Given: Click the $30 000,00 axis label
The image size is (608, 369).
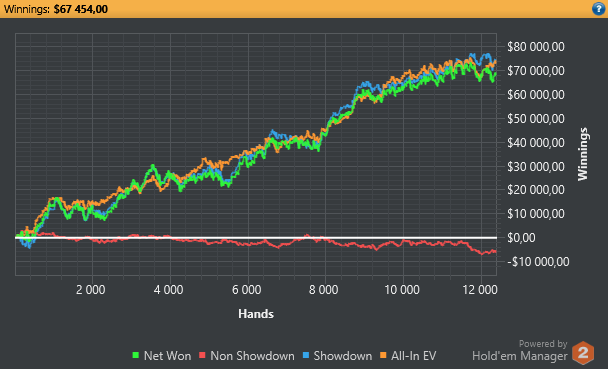Looking at the screenshot, I should click(x=536, y=166).
